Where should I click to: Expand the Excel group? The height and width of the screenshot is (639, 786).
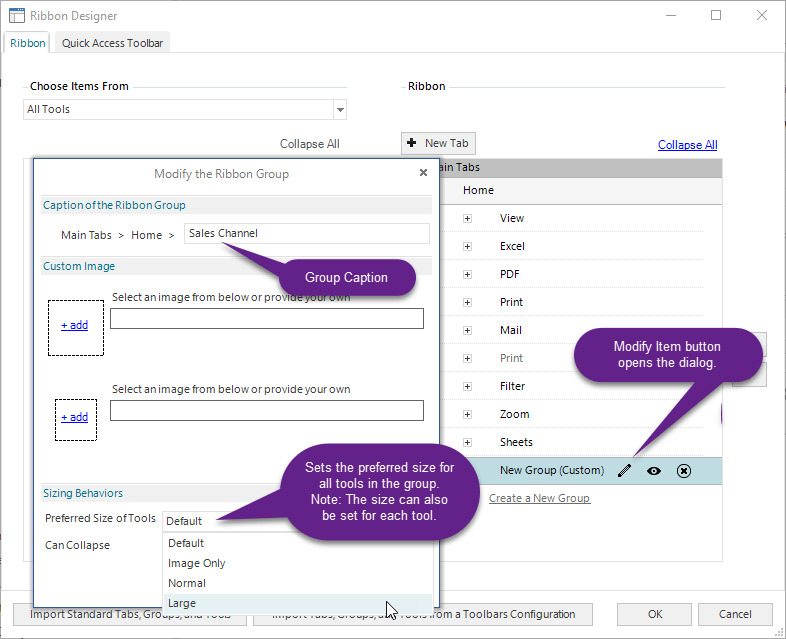click(x=467, y=247)
